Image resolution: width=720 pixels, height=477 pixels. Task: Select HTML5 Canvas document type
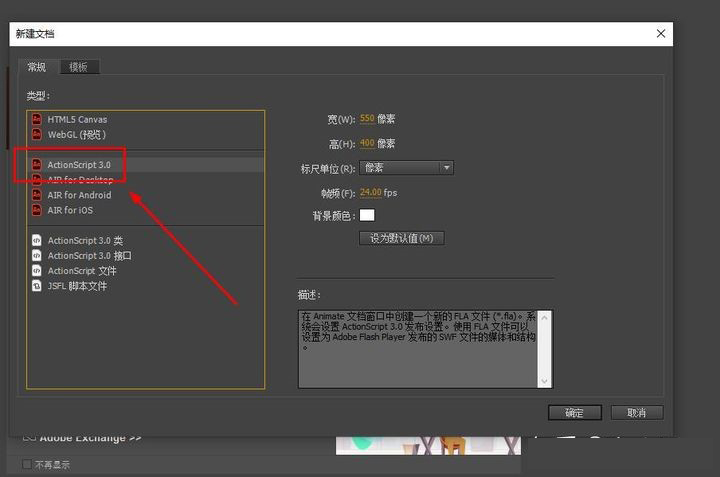146,119
